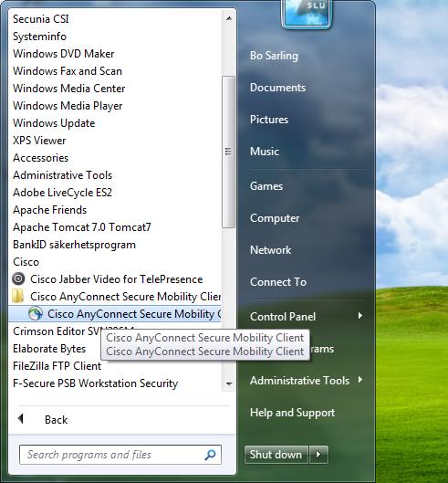
Task: Click the Cisco AnyConnect folder icon
Action: (18, 296)
